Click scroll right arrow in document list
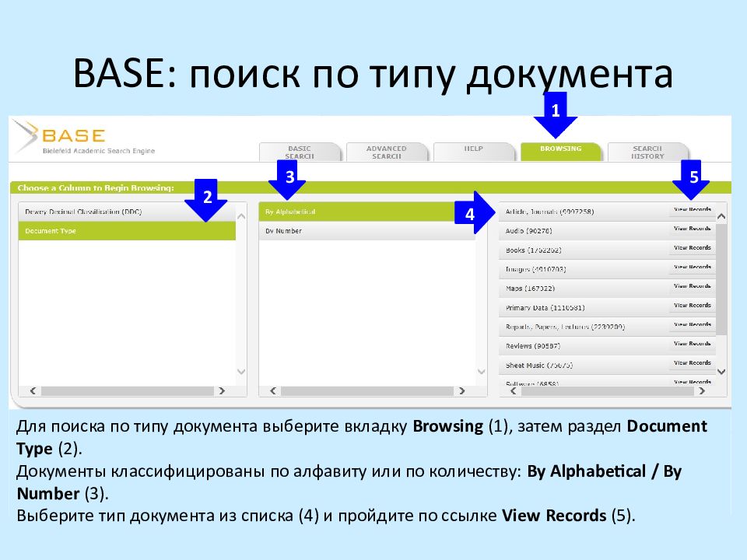Screen dimensions: 747x560 click(x=702, y=391)
